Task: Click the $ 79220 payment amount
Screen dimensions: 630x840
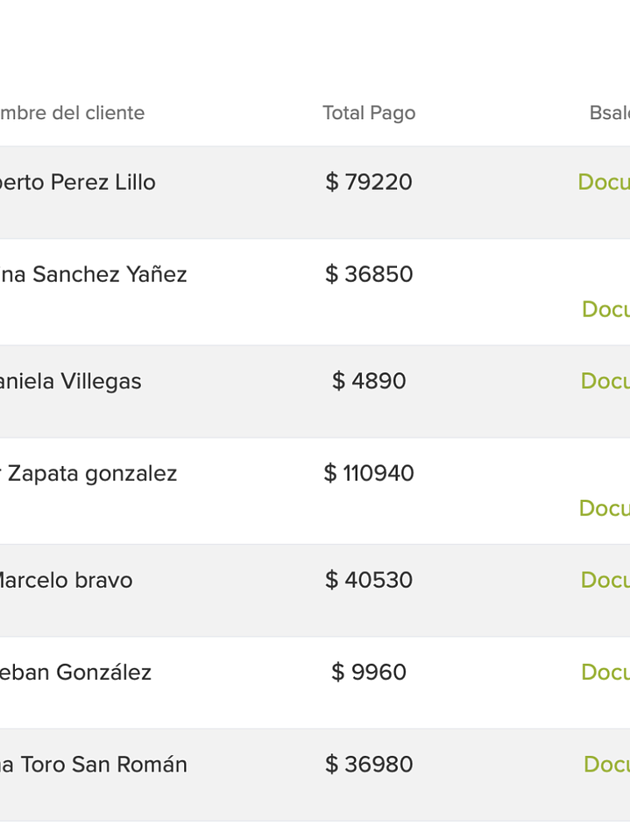Action: pyautogui.click(x=368, y=182)
